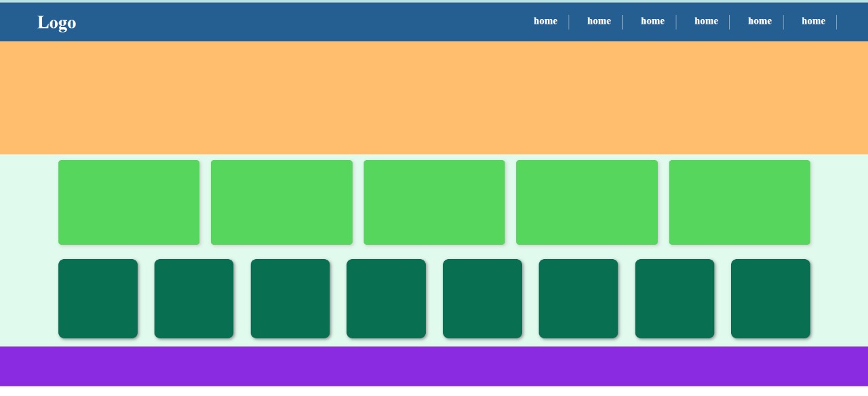Open the second light green card
The image size is (868, 396).
pyautogui.click(x=281, y=202)
